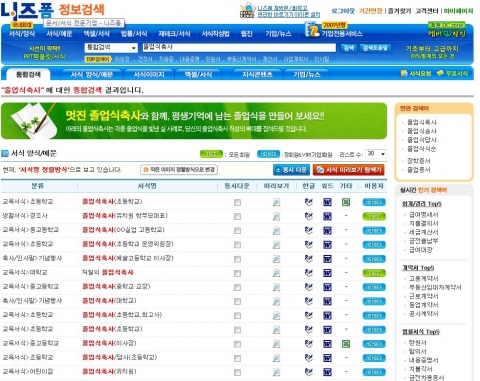
Task: Download Word file for 졸업식축사(예술고등학교 이사장)
Action: pyautogui.click(x=327, y=259)
